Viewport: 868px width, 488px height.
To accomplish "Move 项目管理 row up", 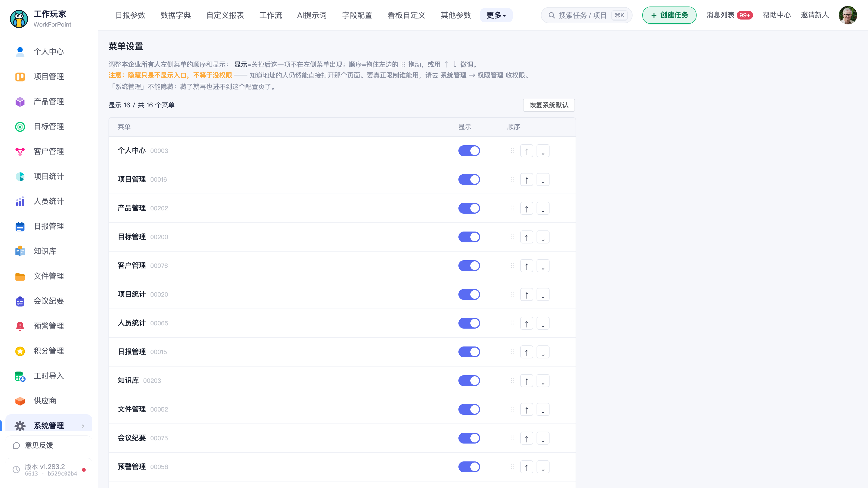I will click(x=526, y=179).
